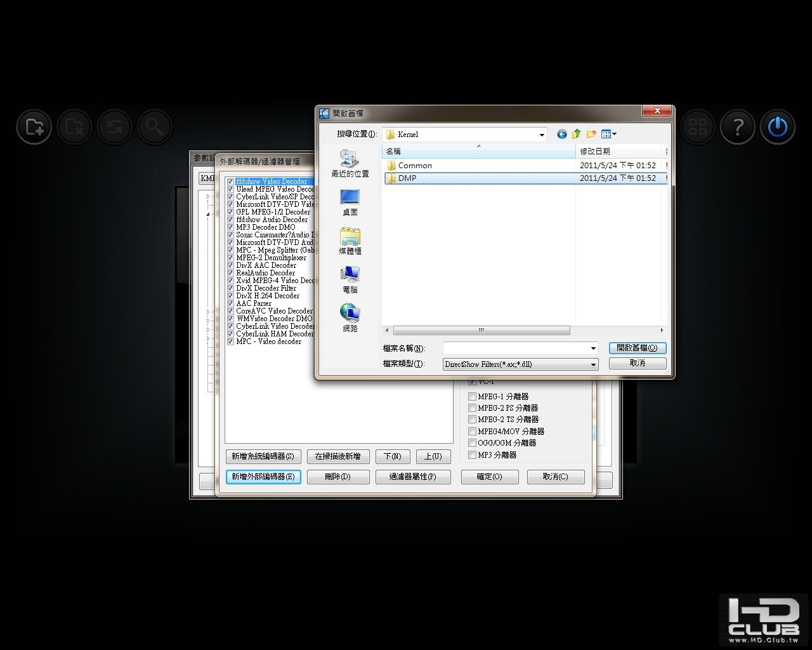The width and height of the screenshot is (812, 650).
Task: Open 最近的位置 in the places bar
Action: [350, 164]
